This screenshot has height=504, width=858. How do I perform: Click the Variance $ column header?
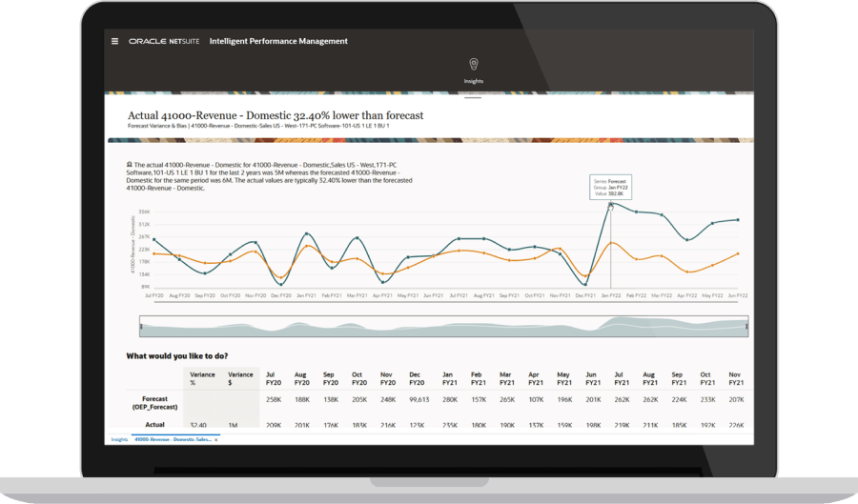[x=240, y=379]
